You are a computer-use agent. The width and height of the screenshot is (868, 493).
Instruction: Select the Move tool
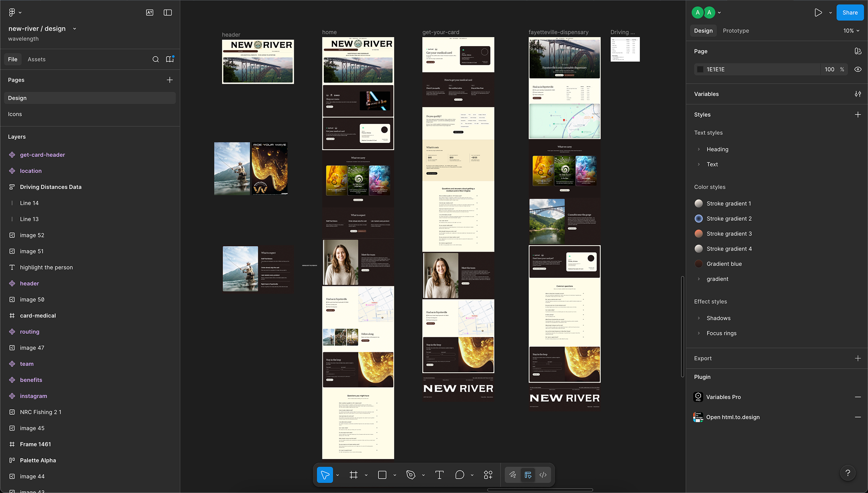325,475
